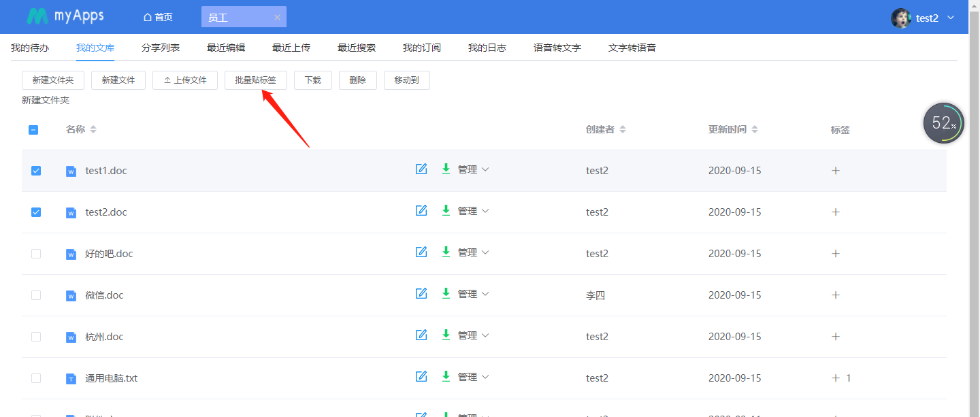Image resolution: width=980 pixels, height=417 pixels.
Task: Expand 管理 dropdown for 杭州.doc
Action: pos(474,336)
